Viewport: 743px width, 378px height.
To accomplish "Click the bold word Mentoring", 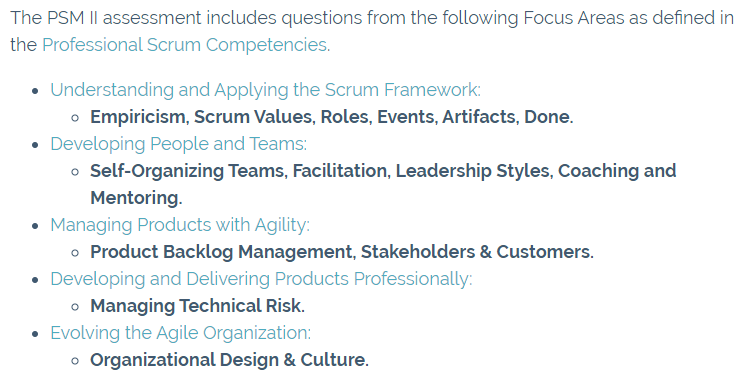I will tap(136, 198).
